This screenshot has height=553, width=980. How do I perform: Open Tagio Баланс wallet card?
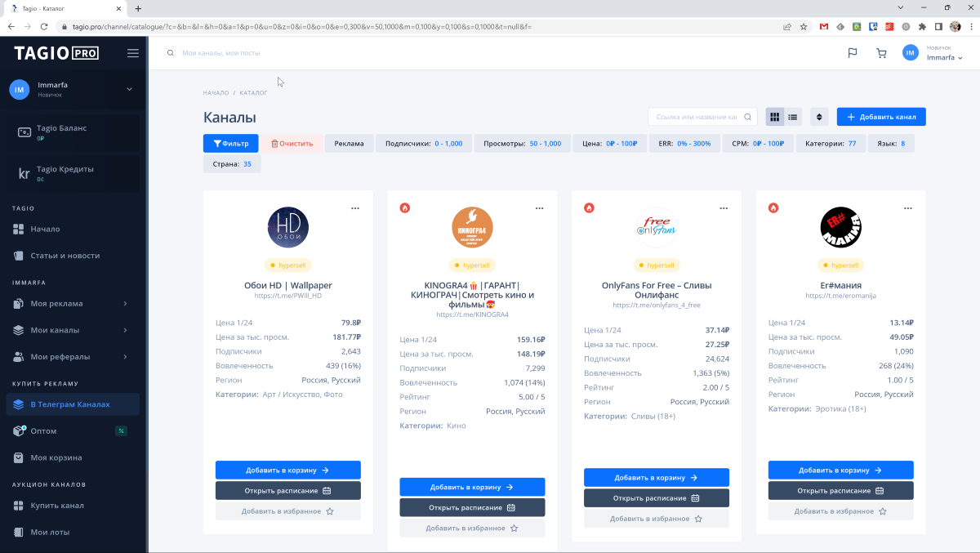(x=73, y=132)
